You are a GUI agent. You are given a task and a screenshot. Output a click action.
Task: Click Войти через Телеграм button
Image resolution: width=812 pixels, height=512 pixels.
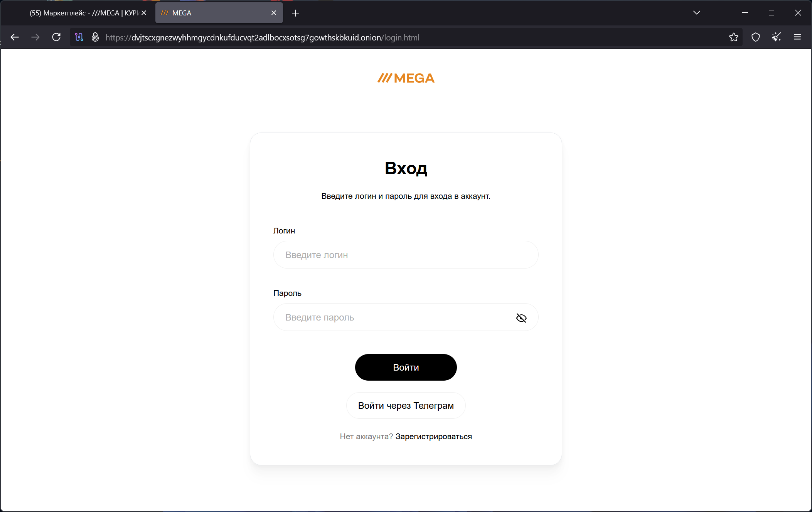(x=406, y=406)
